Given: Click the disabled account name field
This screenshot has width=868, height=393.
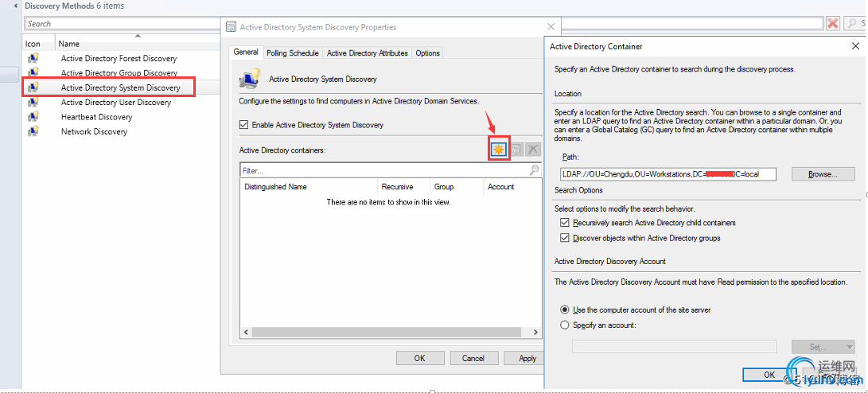Looking at the screenshot, I should [674, 347].
